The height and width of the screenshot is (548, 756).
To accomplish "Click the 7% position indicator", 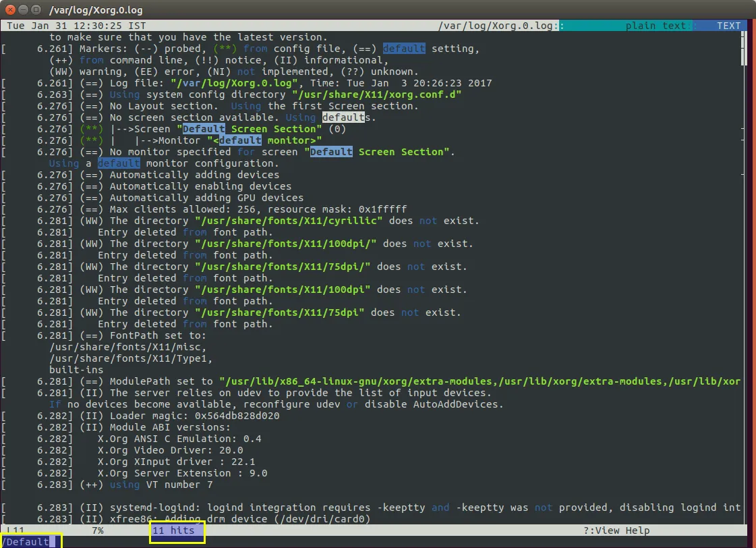I will tap(97, 530).
